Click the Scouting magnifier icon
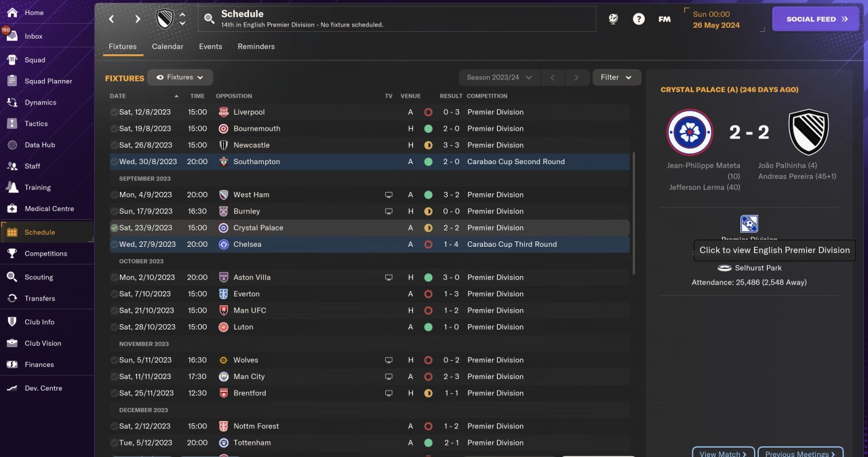 [x=12, y=277]
